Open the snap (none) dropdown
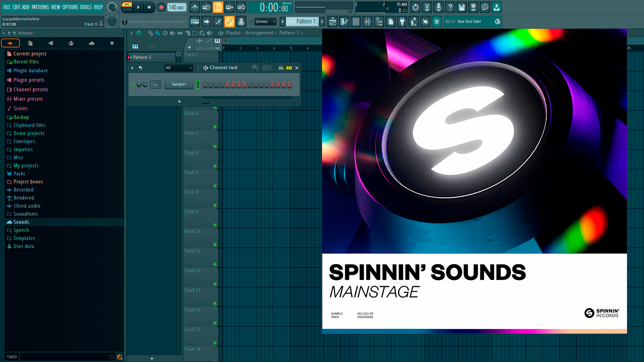The height and width of the screenshot is (362, 644). coord(265,21)
